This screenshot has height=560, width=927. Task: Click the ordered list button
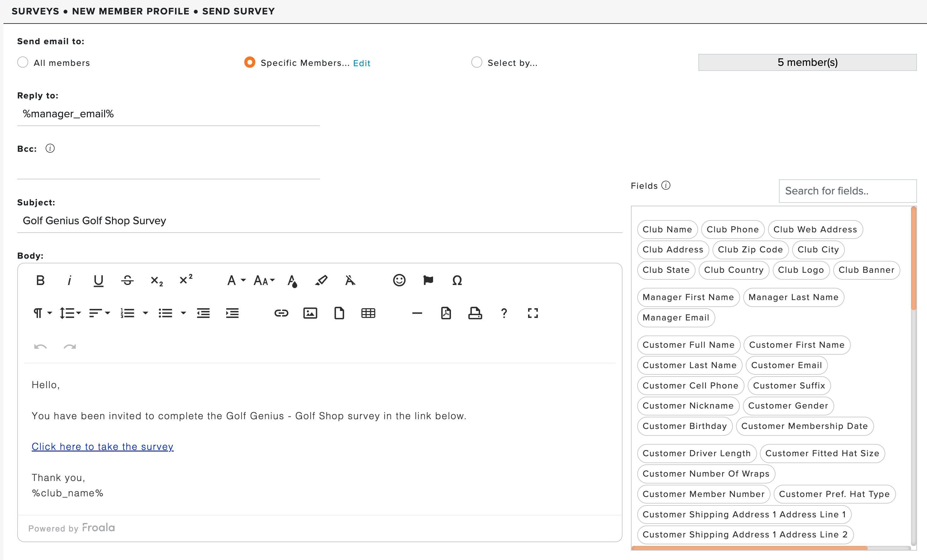pyautogui.click(x=128, y=313)
